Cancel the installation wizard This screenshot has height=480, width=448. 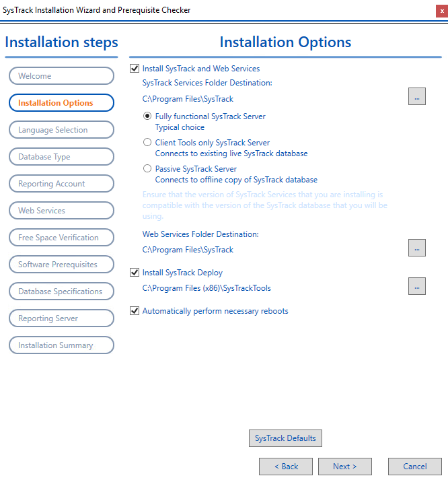click(x=414, y=467)
